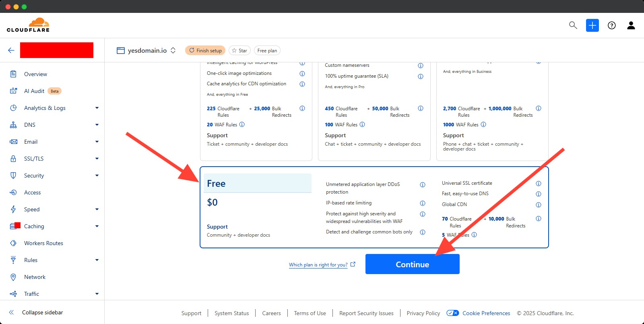Click info icon for Fast, easy-to-use DNS
Screen dimensions: 644x324
tap(539, 194)
